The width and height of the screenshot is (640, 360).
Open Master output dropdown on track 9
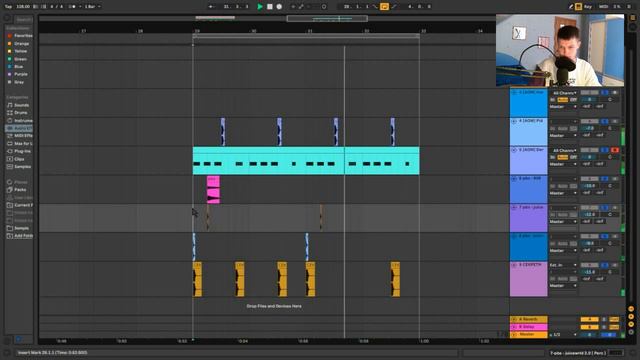point(563,286)
